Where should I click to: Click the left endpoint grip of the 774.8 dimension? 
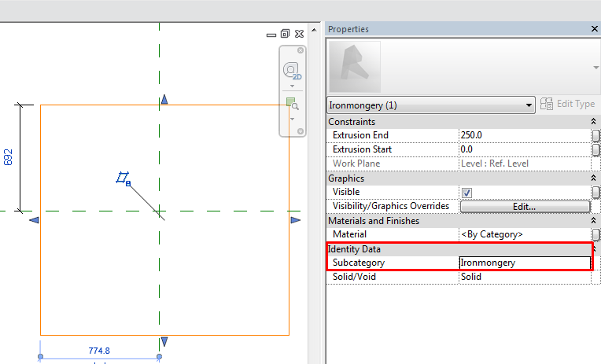[40, 357]
